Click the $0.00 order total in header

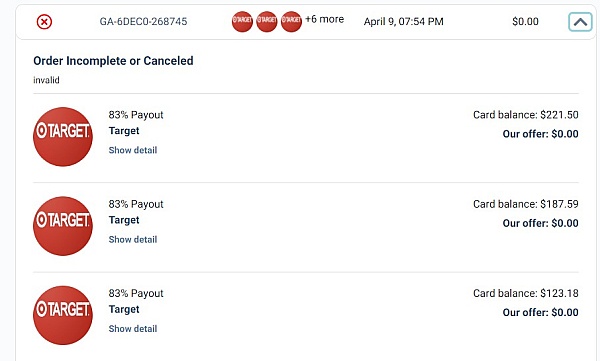[525, 21]
